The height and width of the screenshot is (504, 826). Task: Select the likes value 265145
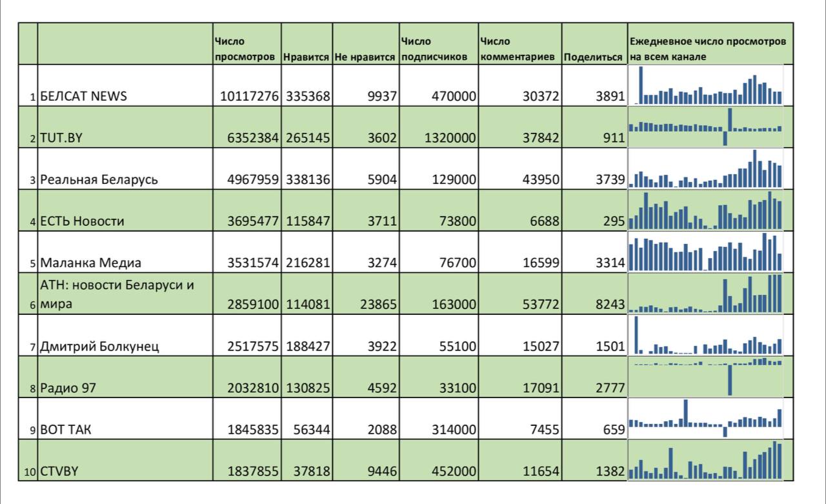(308, 138)
